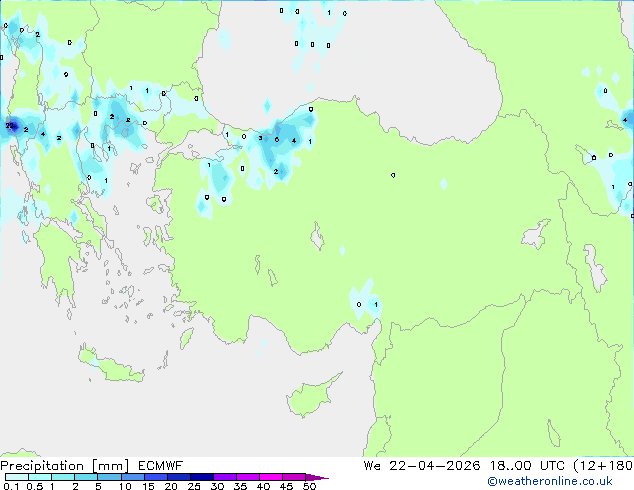This screenshot has height=490, width=634.
Task: Click the 25–30 mm dark blue swatch
Action: [x=202, y=477]
